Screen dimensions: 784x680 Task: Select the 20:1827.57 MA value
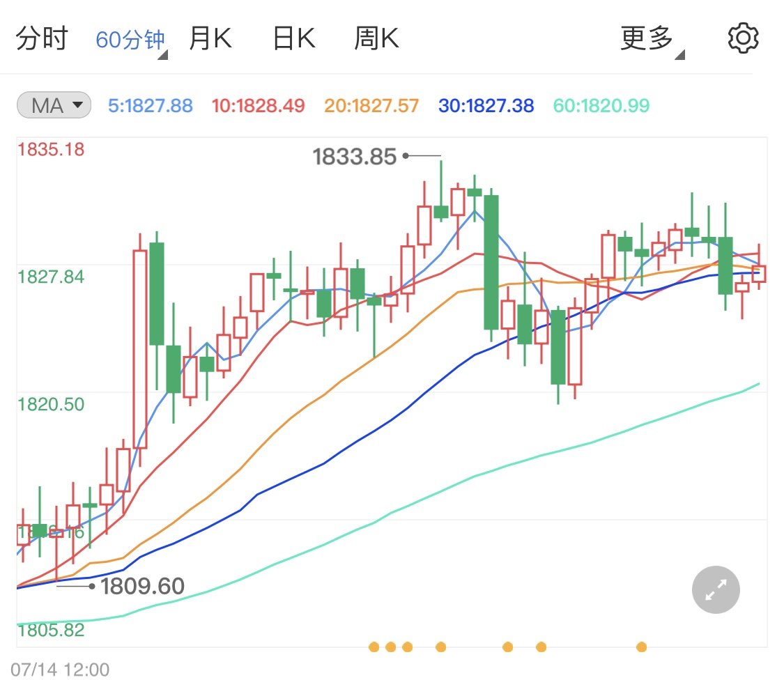[371, 105]
